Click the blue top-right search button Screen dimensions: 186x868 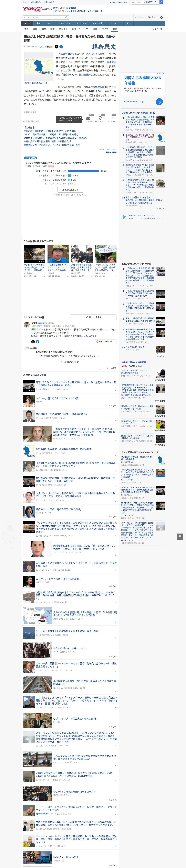coord(161,2)
